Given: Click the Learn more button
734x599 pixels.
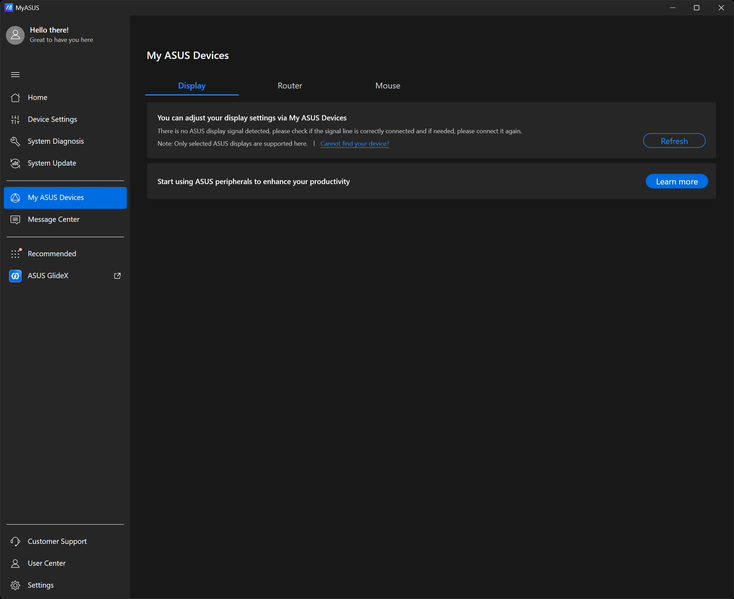Looking at the screenshot, I should click(677, 182).
